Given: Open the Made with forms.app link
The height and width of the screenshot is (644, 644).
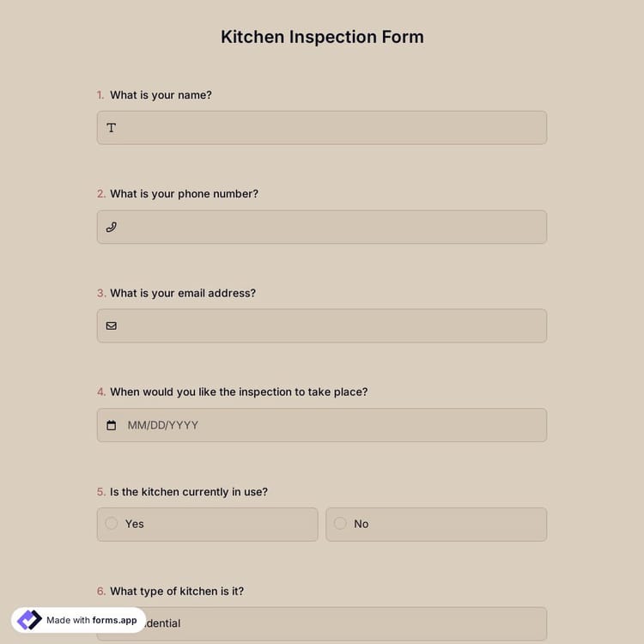Looking at the screenshot, I should (x=91, y=620).
